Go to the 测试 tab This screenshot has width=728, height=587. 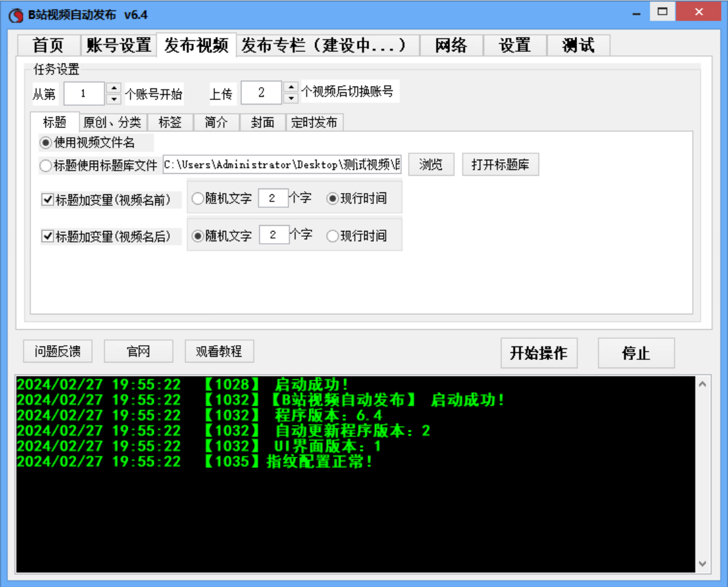578,46
